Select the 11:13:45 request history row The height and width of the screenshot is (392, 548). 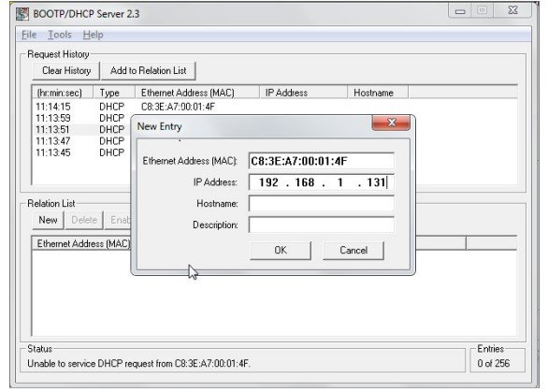[81, 152]
